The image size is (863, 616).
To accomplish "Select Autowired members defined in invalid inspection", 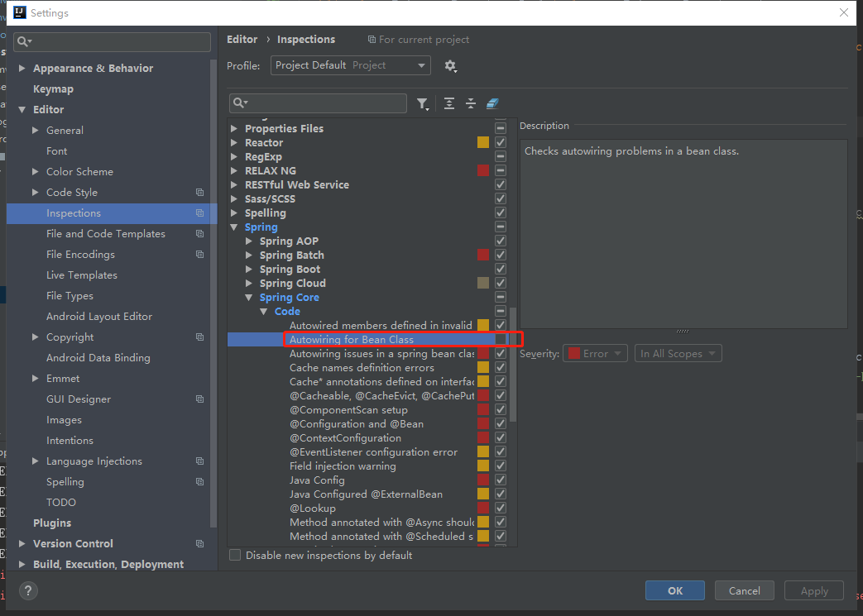I will click(x=381, y=326).
